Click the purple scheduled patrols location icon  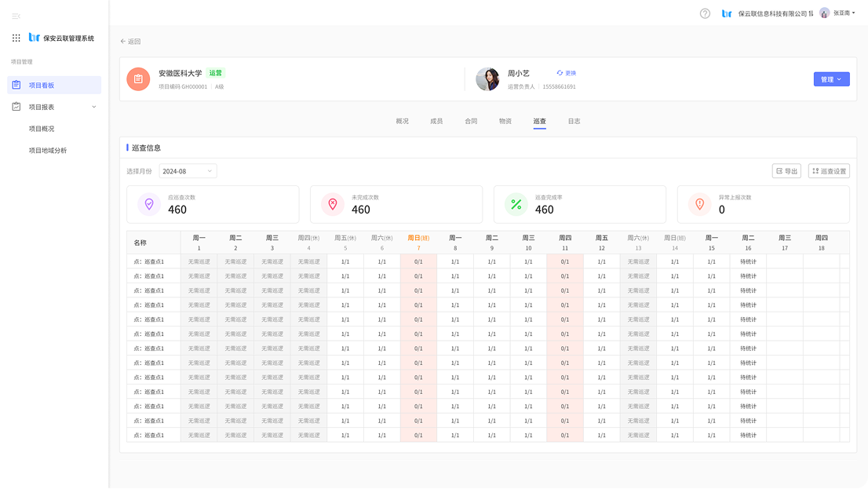click(148, 204)
